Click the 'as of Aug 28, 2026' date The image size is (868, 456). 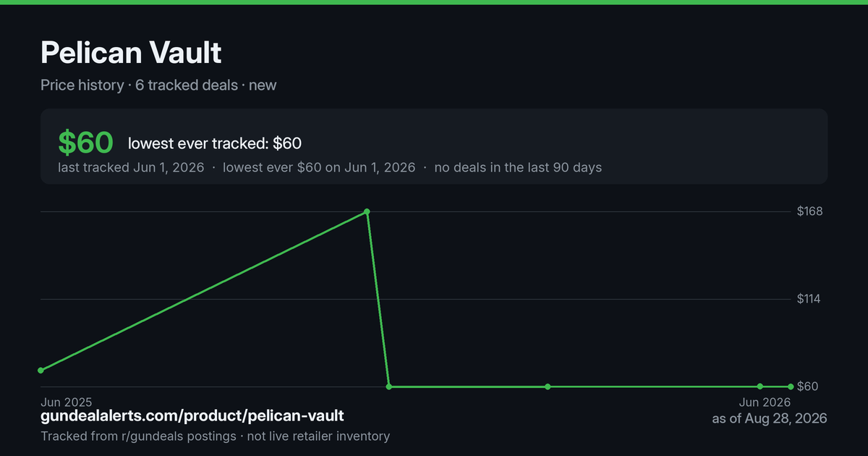(x=770, y=418)
